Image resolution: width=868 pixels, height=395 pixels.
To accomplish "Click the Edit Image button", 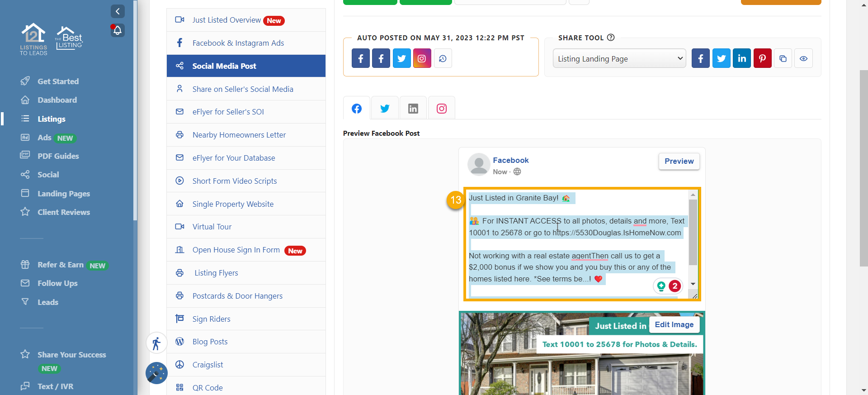I will point(674,324).
